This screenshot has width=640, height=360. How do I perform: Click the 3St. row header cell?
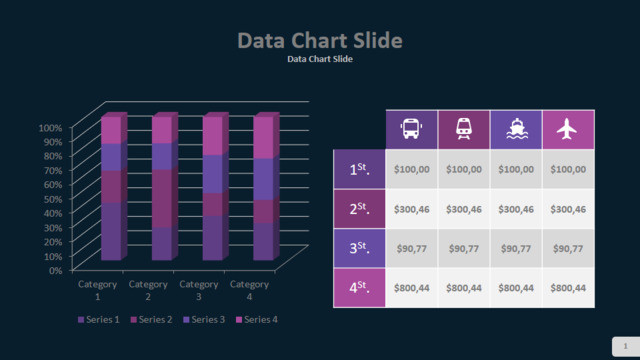pyautogui.click(x=360, y=248)
